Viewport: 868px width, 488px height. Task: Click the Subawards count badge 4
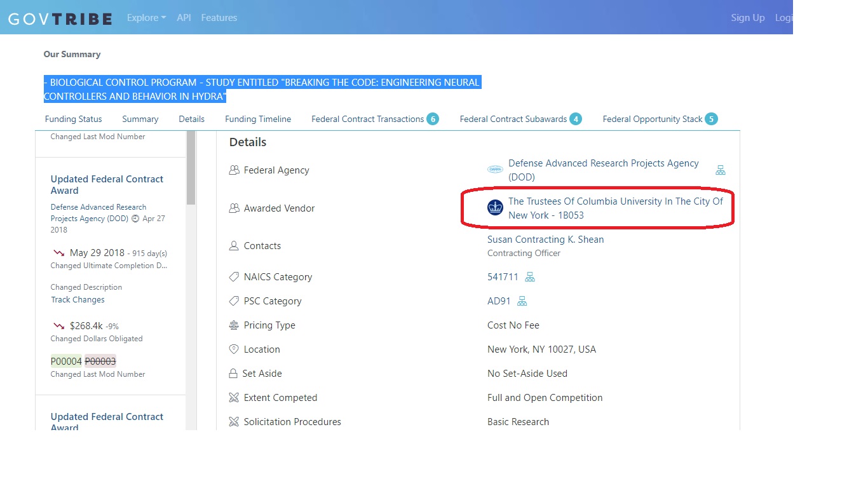click(576, 119)
